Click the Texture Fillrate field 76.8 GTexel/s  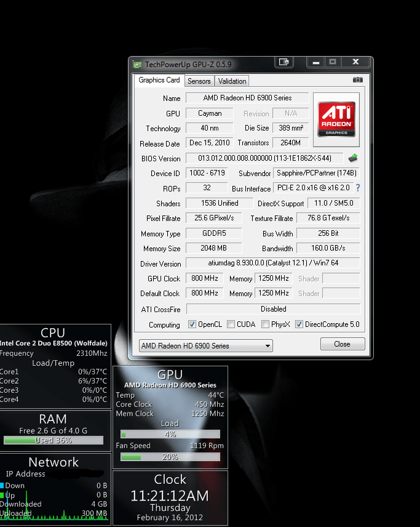click(328, 218)
